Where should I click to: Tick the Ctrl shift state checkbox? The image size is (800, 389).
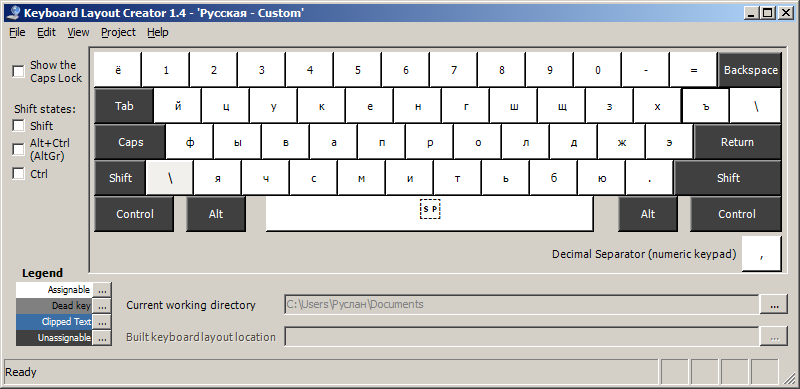pos(18,174)
